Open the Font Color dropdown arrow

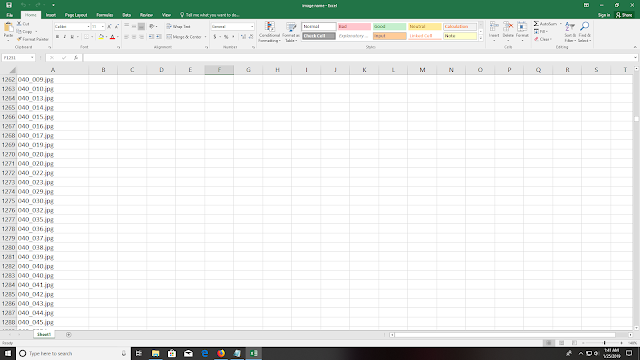point(118,37)
